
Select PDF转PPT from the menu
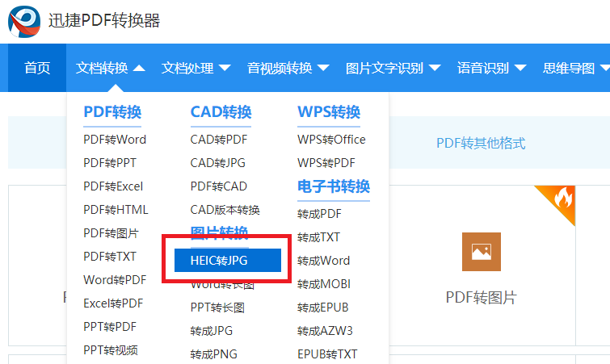(x=110, y=163)
